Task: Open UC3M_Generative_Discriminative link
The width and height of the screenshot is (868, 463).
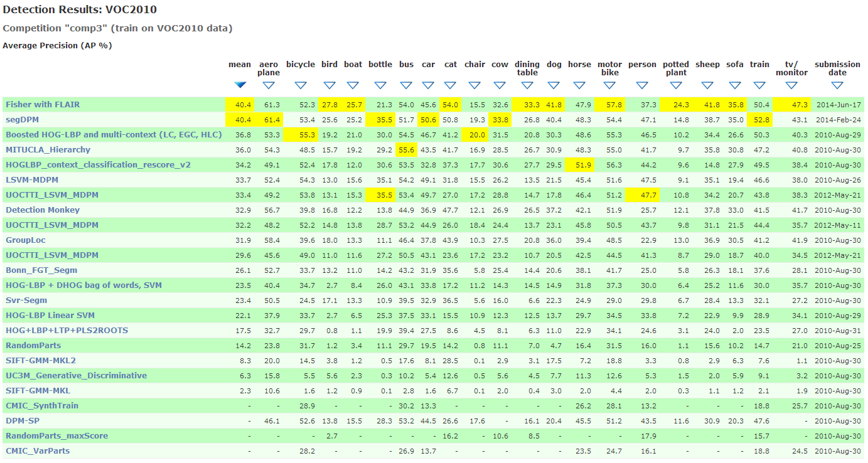Action: [x=76, y=376]
